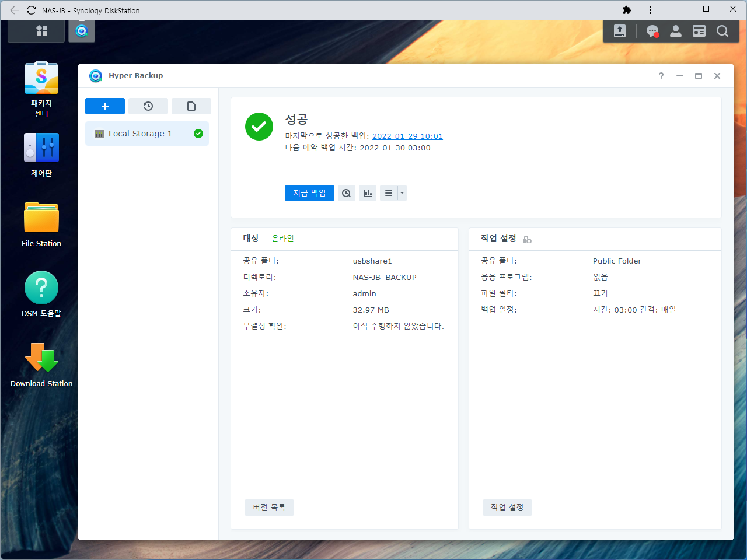Expand the task action menu dropdown arrow
Viewport: 747px width, 560px height.
402,193
